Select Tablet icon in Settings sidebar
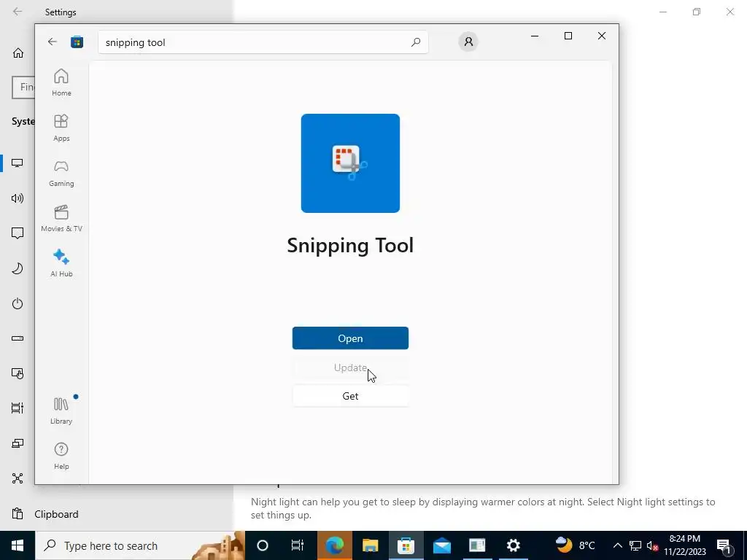Viewport: 747px width, 560px height. [x=18, y=374]
